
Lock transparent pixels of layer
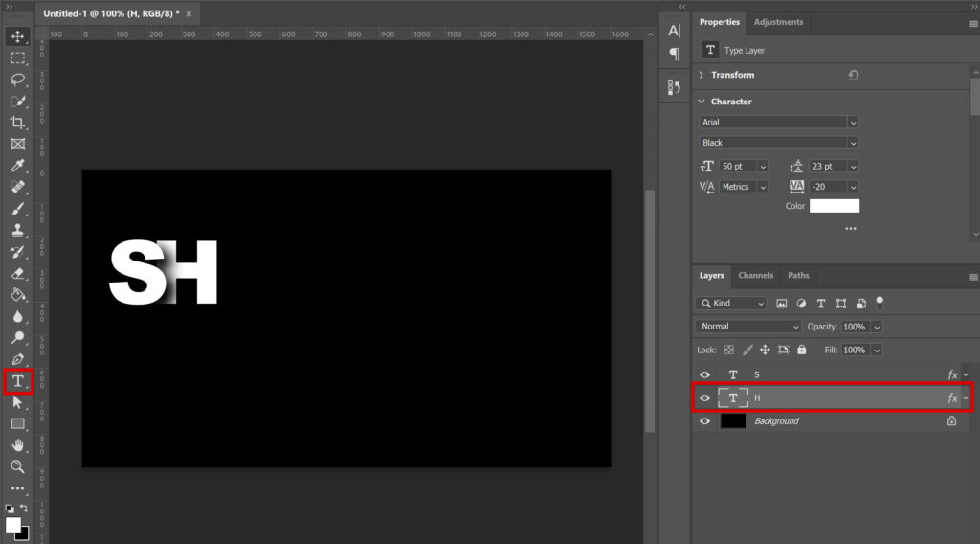tap(728, 351)
